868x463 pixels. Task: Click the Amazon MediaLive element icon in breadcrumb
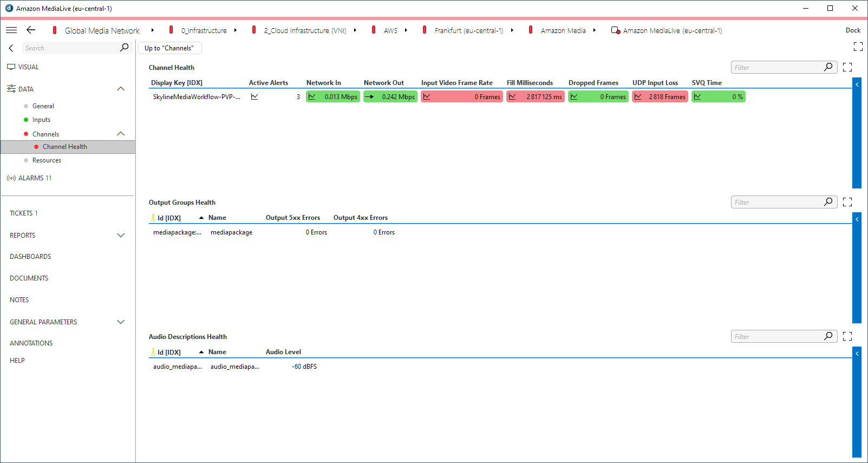coord(615,30)
